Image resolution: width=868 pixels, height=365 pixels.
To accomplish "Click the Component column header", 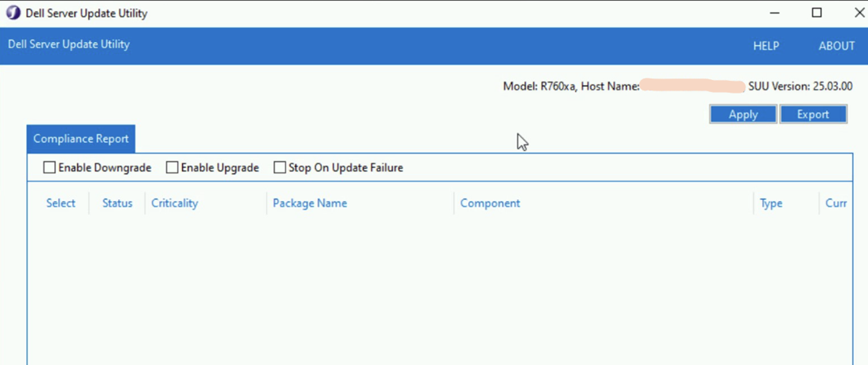I will (x=490, y=203).
